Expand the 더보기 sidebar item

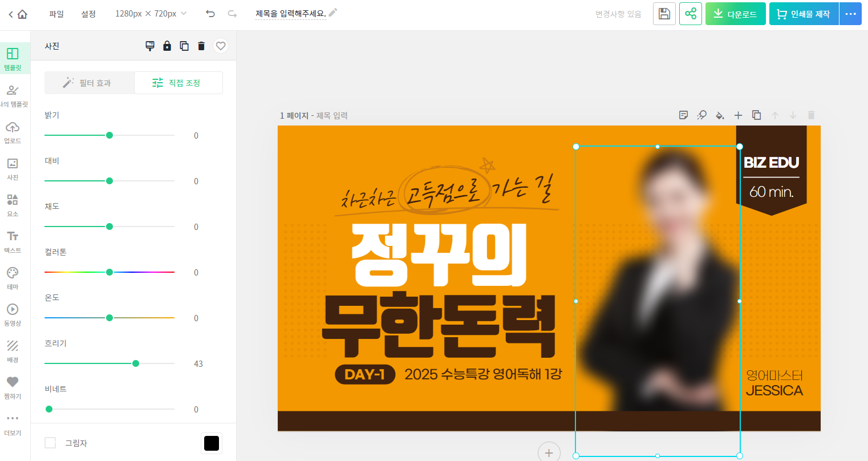(13, 424)
